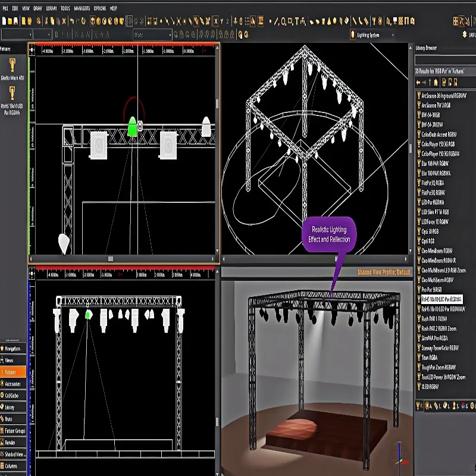The height and width of the screenshot is (476, 476).
Task: Select Pro Par 56RGB library item
Action: coord(430,289)
